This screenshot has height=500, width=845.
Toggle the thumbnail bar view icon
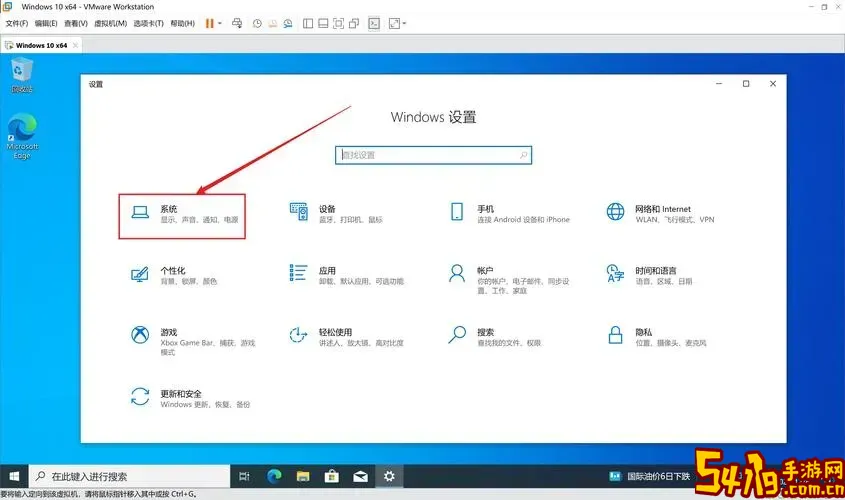click(x=323, y=24)
